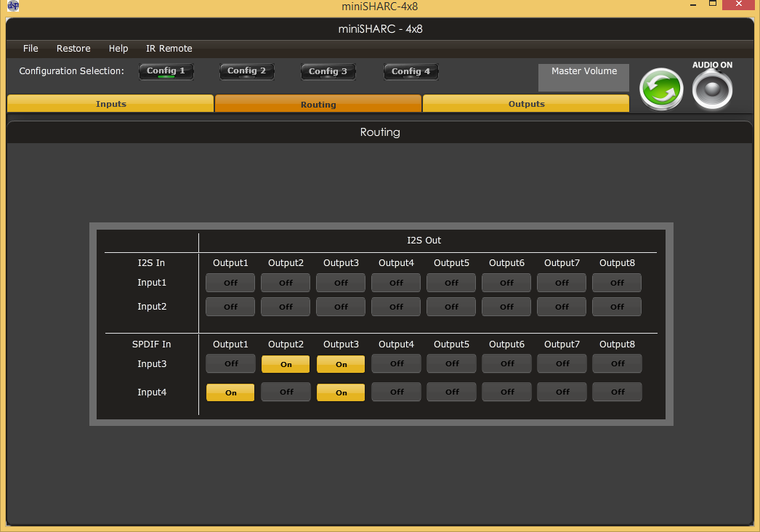Image resolution: width=760 pixels, height=532 pixels.
Task: Disable SPDIF Input3 to Output2 routing
Action: pyautogui.click(x=286, y=364)
